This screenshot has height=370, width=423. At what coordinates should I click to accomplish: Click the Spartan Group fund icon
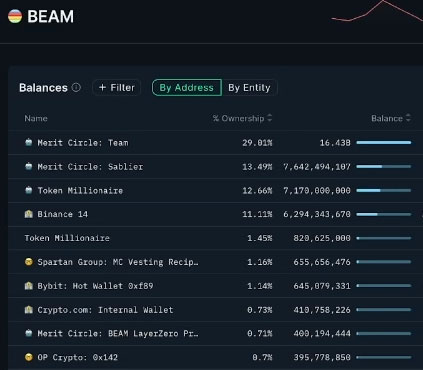[29, 262]
